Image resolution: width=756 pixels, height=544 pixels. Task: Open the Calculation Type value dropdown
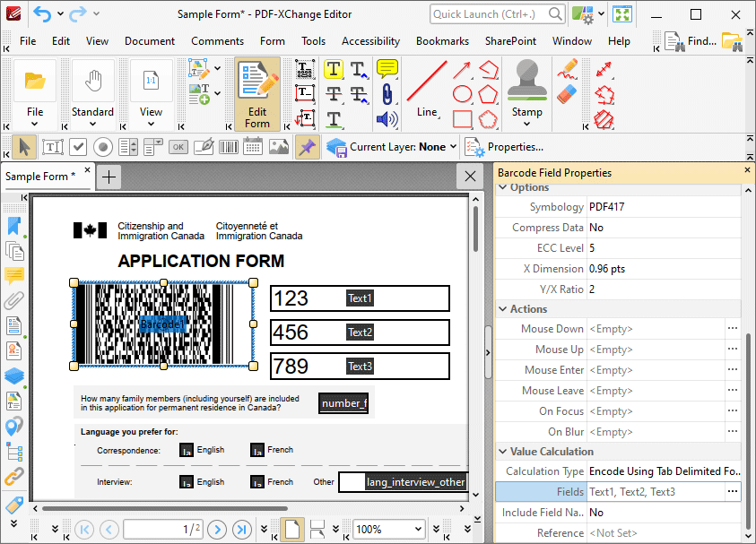point(664,471)
